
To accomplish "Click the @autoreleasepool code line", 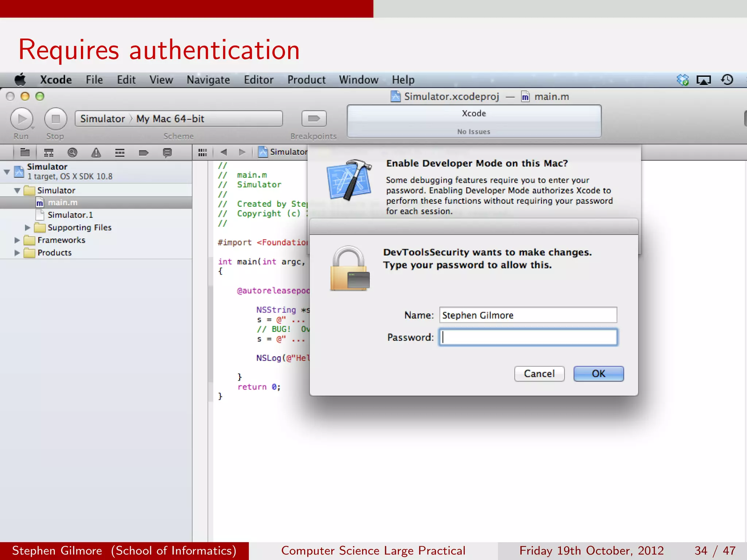I will (273, 291).
